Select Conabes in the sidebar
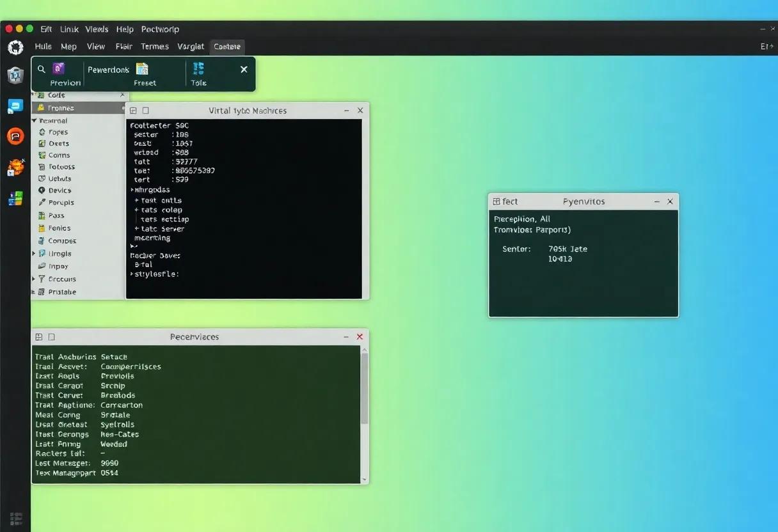The width and height of the screenshot is (778, 532). pyautogui.click(x=62, y=241)
